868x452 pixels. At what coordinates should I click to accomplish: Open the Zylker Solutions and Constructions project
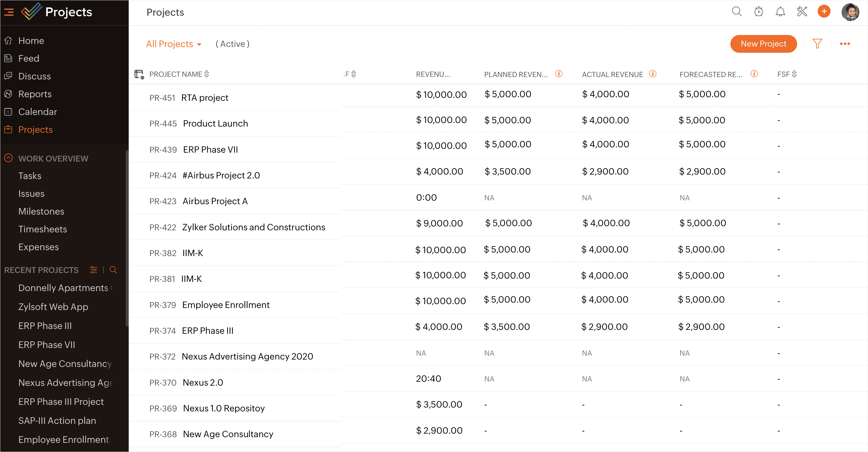253,227
